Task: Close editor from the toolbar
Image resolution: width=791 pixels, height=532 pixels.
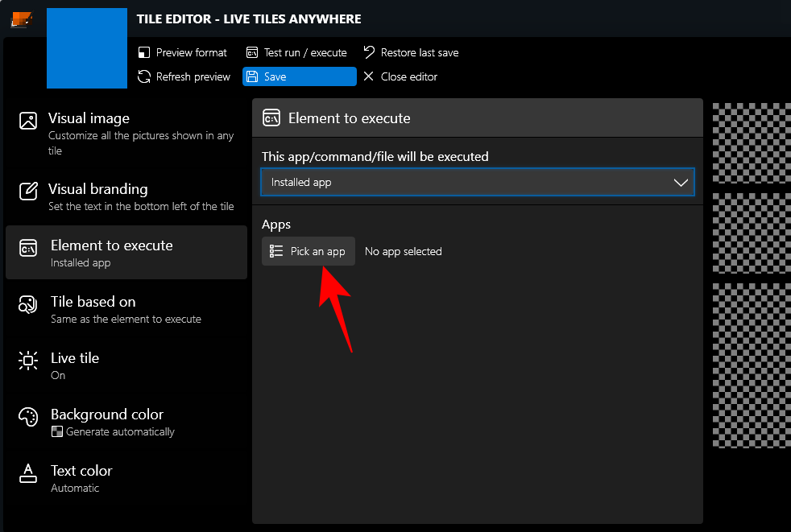Action: (400, 76)
